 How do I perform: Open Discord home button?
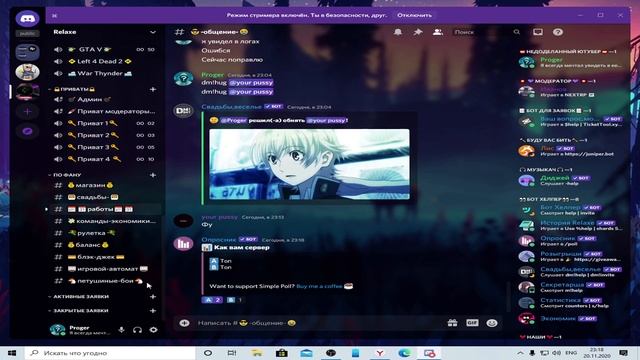pyautogui.click(x=27, y=19)
